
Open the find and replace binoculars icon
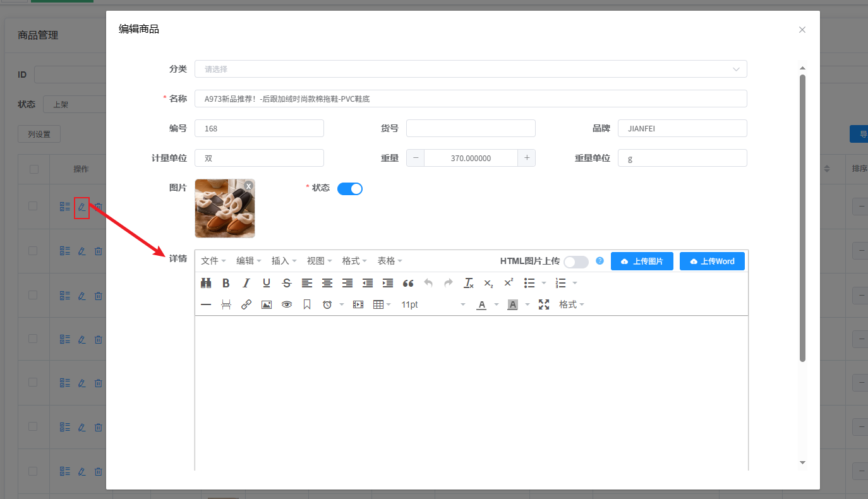click(x=206, y=283)
